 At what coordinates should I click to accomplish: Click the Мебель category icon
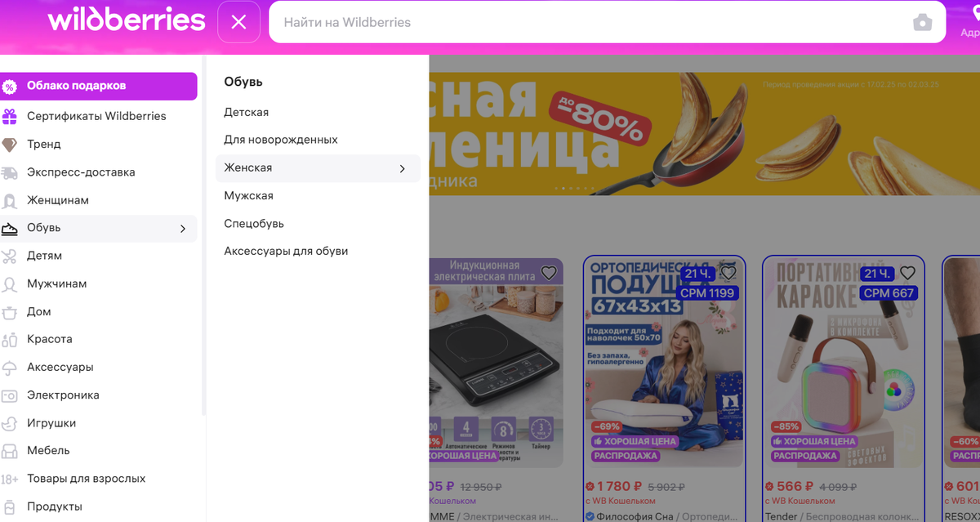(x=12, y=450)
